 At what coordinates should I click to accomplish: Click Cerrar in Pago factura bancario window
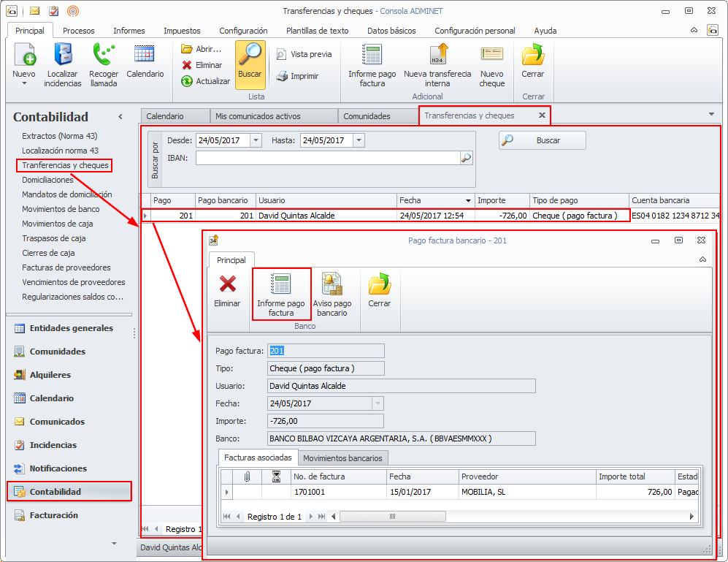pos(379,290)
